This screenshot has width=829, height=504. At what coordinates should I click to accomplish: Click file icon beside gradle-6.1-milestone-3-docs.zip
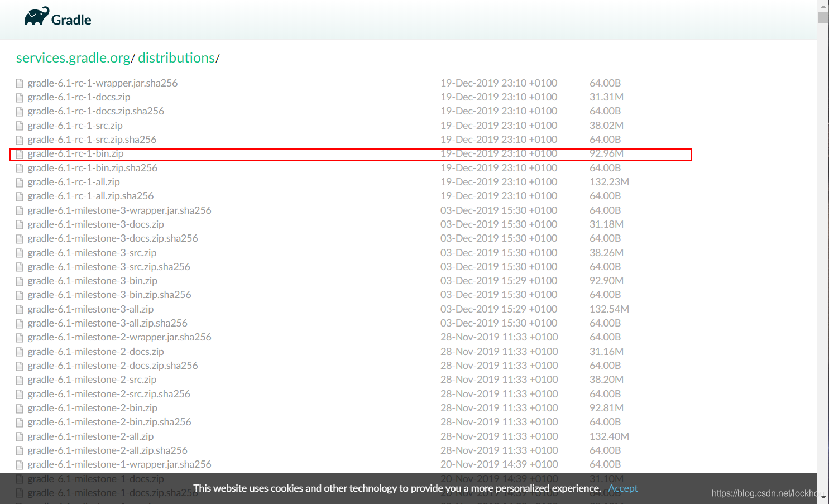(x=20, y=225)
